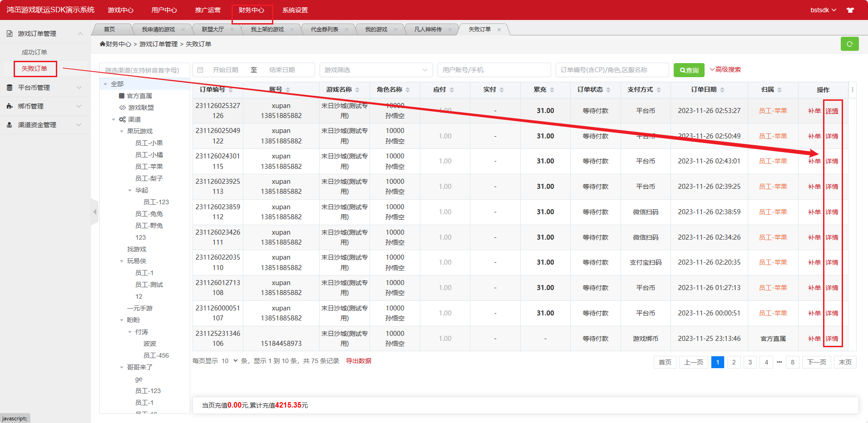Image resolution: width=868 pixels, height=423 pixels.
Task: Collapse the 渠道 tree node
Action: click(113, 119)
